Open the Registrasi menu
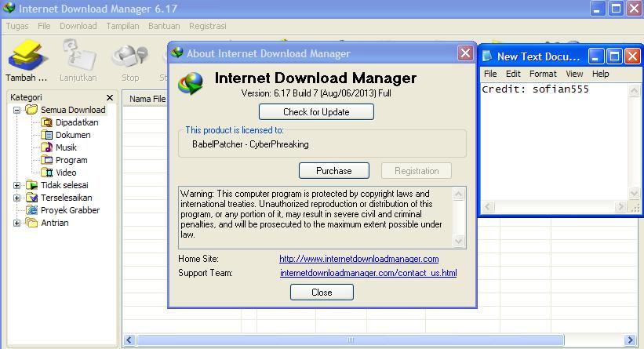 [207, 26]
